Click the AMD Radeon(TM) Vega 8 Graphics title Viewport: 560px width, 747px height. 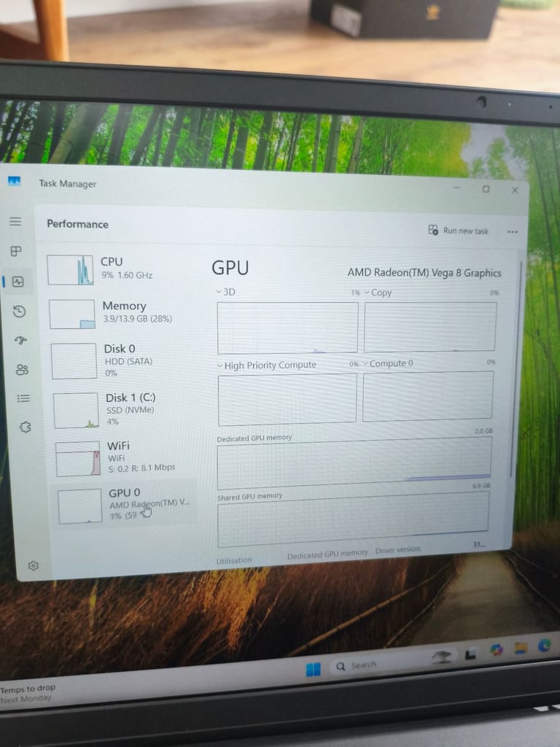(424, 273)
